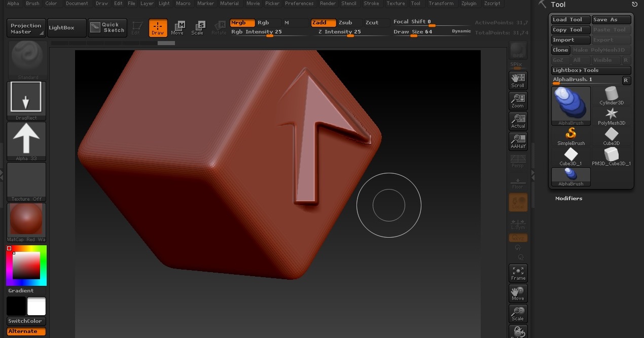Image resolution: width=644 pixels, height=338 pixels.
Task: Click the Import button
Action: coord(571,40)
